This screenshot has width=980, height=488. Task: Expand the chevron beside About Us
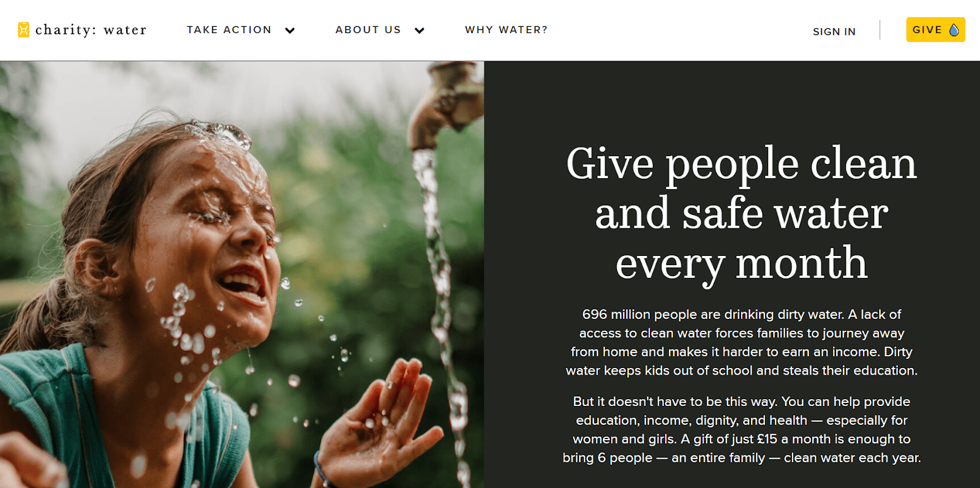click(420, 30)
